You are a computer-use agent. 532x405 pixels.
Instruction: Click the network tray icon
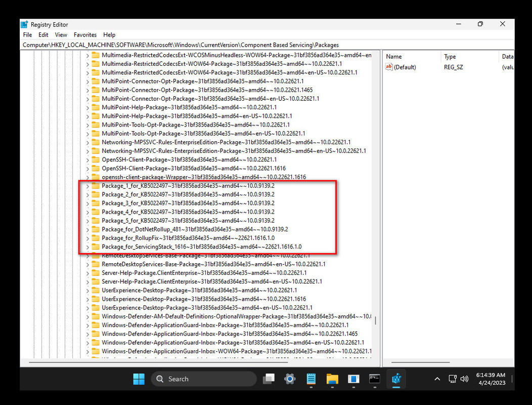click(452, 379)
